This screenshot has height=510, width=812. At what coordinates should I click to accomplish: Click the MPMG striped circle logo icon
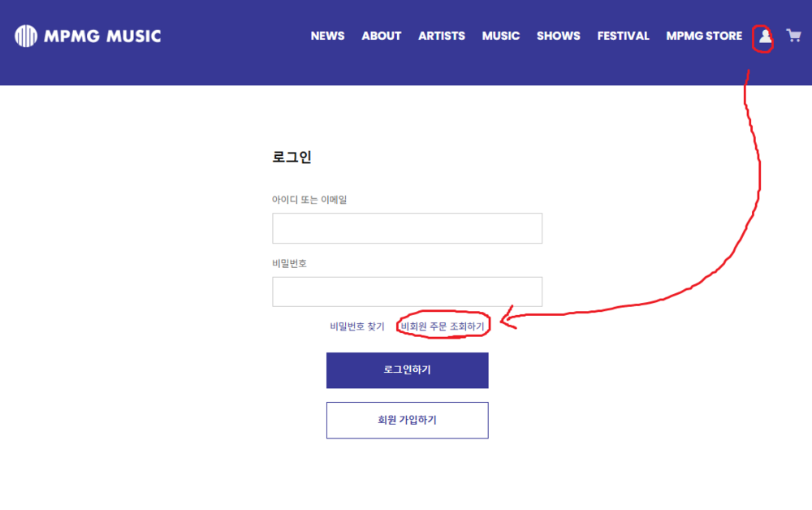pyautogui.click(x=26, y=36)
